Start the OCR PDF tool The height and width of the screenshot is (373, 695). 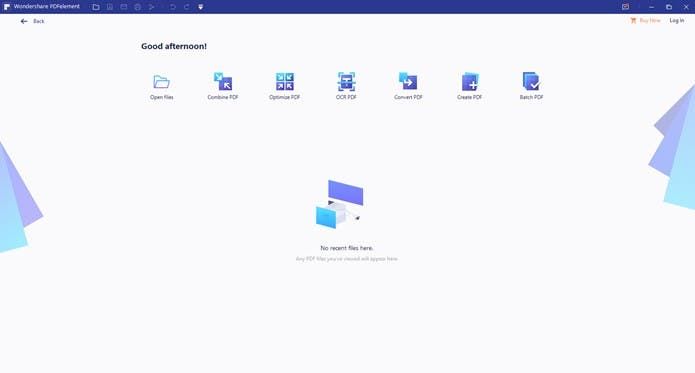click(346, 86)
